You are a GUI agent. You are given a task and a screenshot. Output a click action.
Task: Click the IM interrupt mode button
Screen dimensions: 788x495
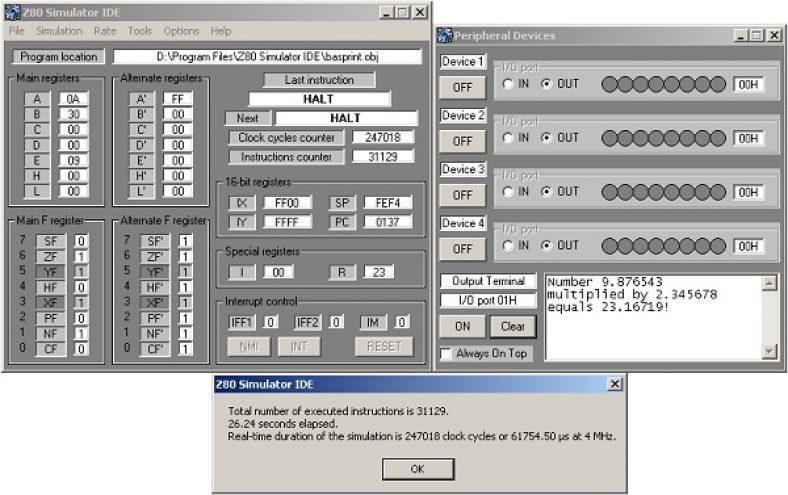[372, 322]
